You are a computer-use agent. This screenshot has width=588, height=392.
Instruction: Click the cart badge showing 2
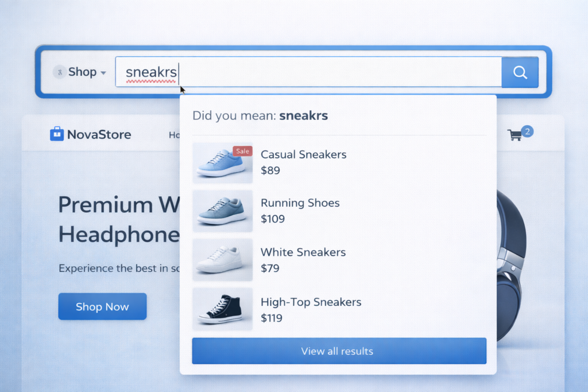pos(527,131)
